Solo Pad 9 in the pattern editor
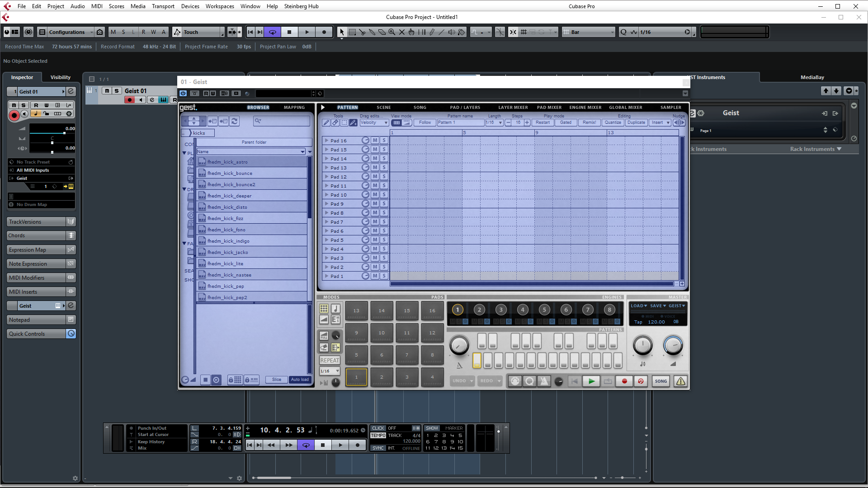The height and width of the screenshot is (488, 868). pos(384,204)
